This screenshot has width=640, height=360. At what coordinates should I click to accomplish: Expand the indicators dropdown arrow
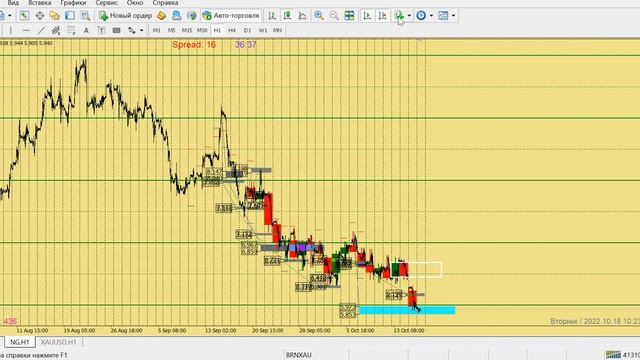[x=409, y=16]
